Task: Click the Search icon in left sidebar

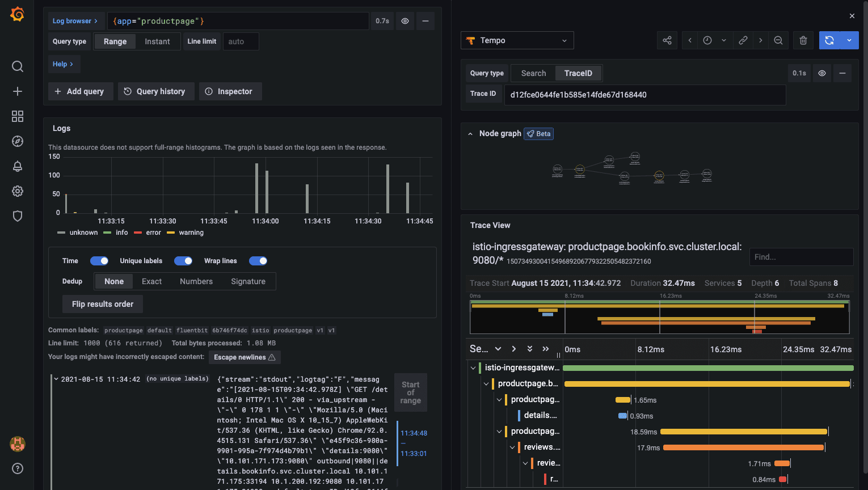Action: coord(17,66)
